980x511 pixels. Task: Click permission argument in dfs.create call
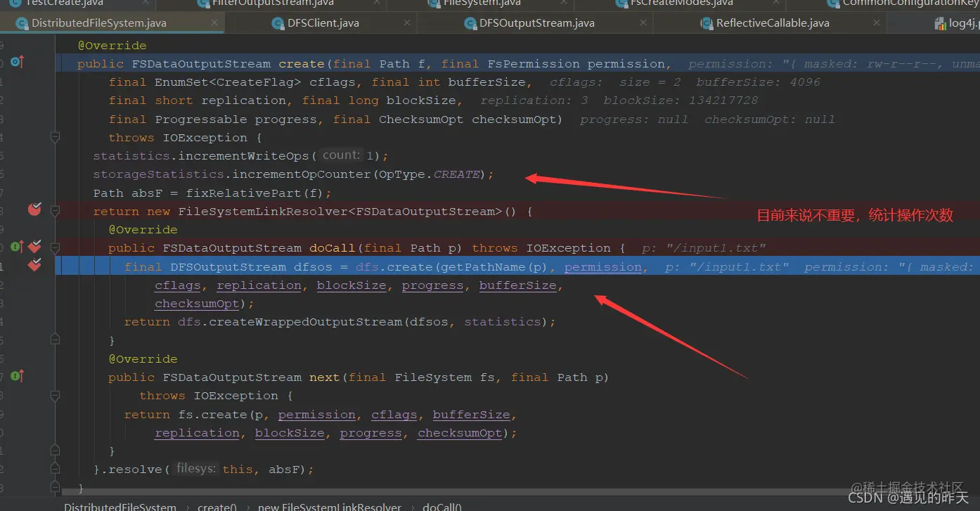click(x=602, y=267)
